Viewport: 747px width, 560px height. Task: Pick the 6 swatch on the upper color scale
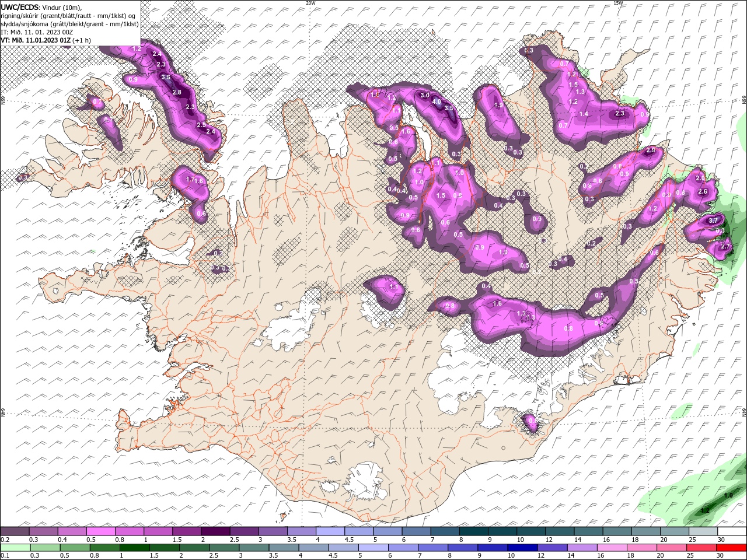[416, 531]
